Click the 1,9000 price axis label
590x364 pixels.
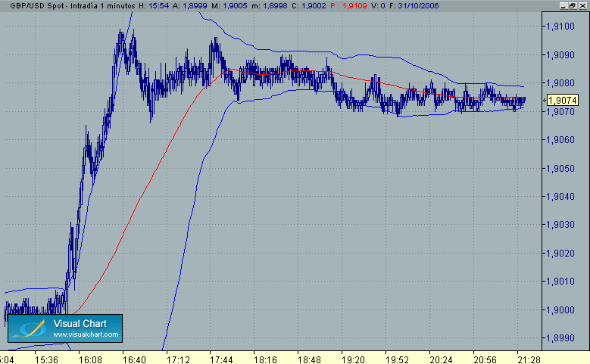click(x=560, y=310)
